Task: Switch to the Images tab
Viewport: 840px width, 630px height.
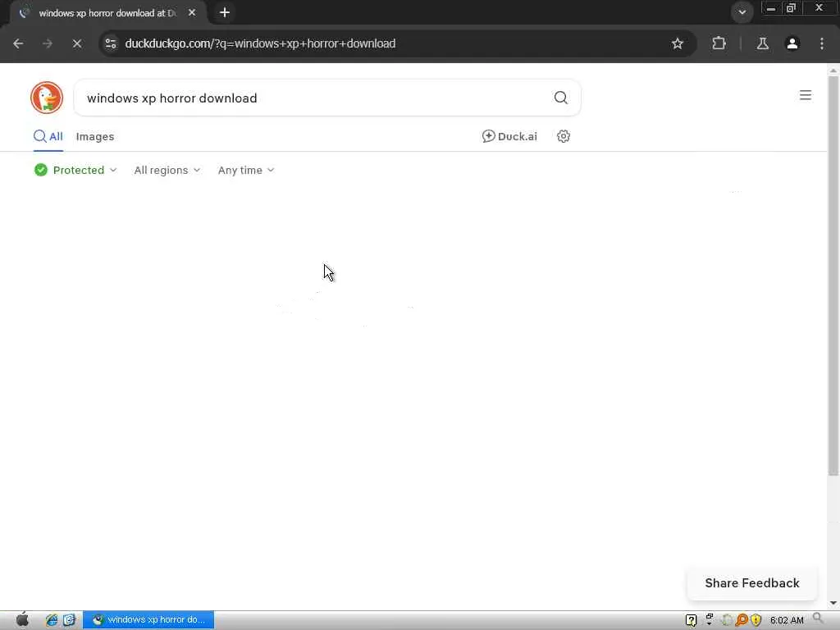Action: (95, 137)
